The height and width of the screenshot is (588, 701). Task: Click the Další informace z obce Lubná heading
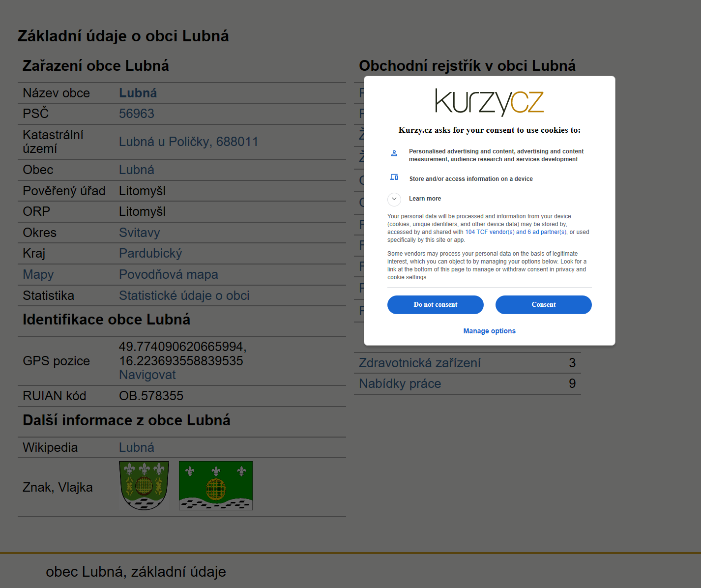click(127, 420)
